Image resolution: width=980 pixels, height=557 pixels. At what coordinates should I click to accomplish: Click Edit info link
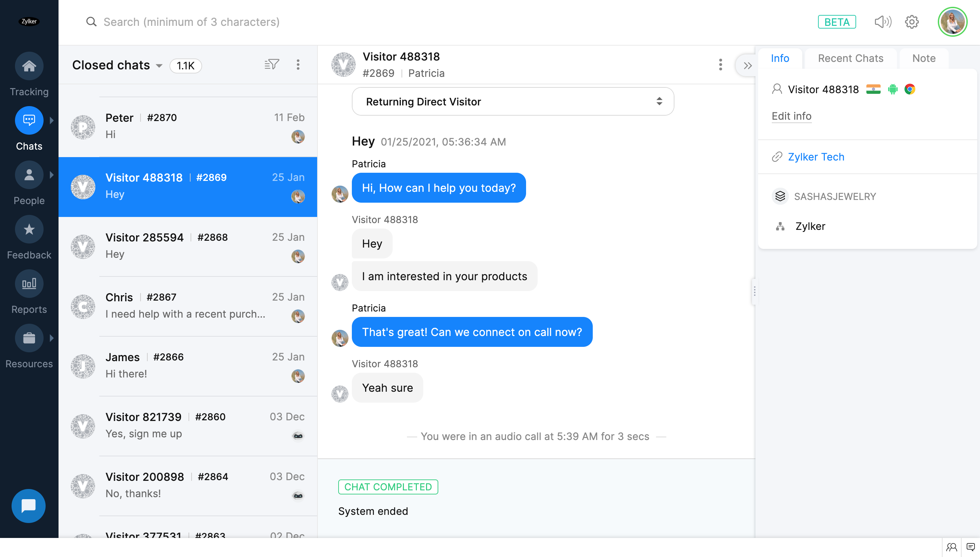point(791,116)
